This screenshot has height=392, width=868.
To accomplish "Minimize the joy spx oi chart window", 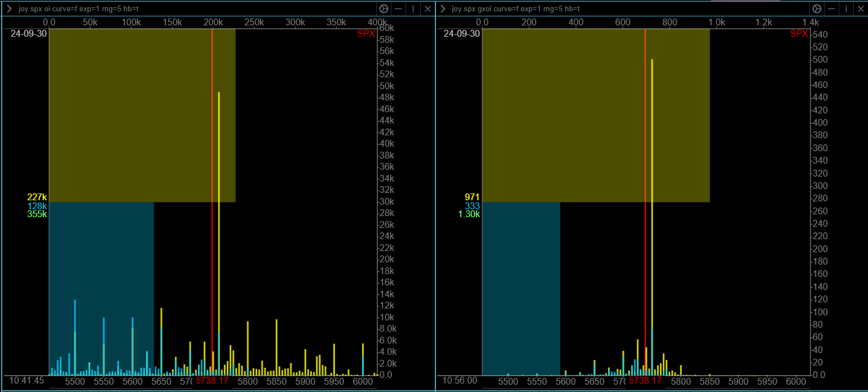I will [x=398, y=8].
